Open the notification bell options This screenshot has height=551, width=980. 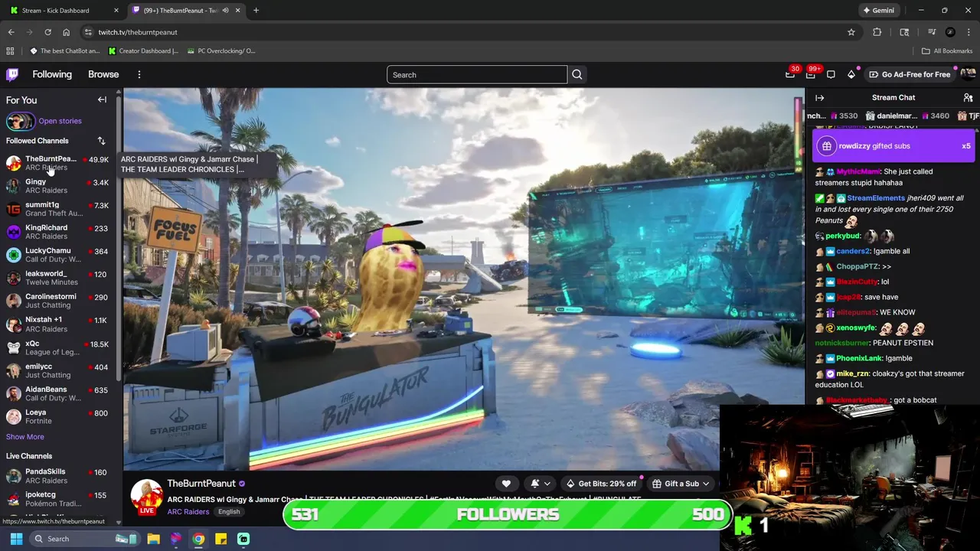(541, 484)
